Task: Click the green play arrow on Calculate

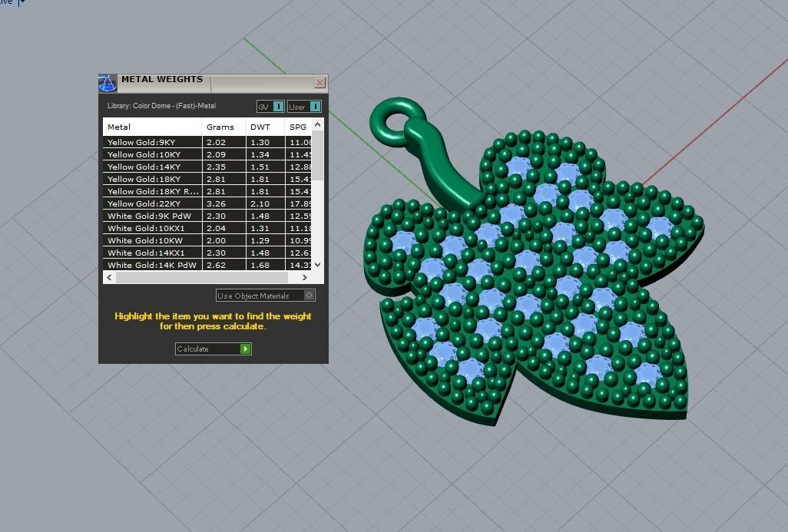Action: click(245, 349)
